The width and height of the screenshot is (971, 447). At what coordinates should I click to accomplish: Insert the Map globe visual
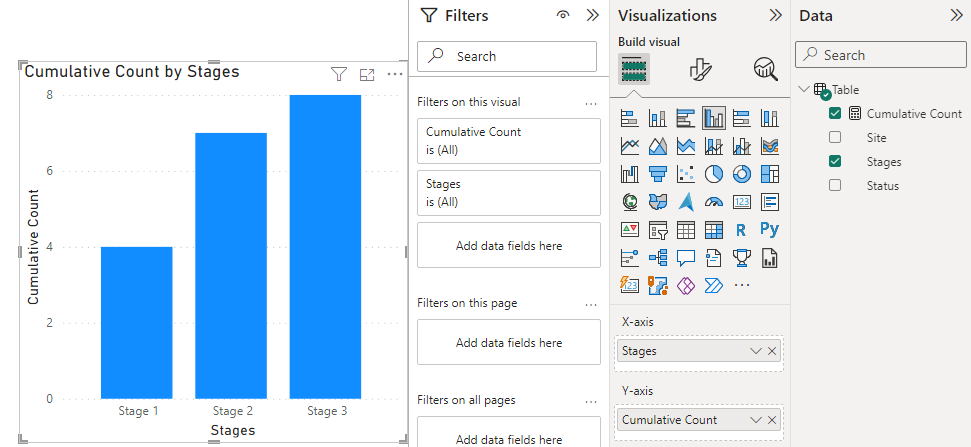(x=630, y=202)
